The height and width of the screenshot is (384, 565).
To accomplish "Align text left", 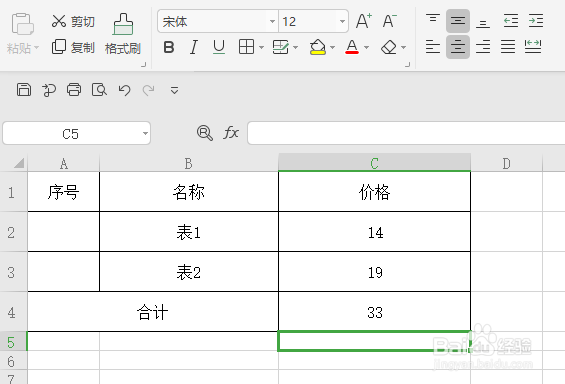I will 432,47.
